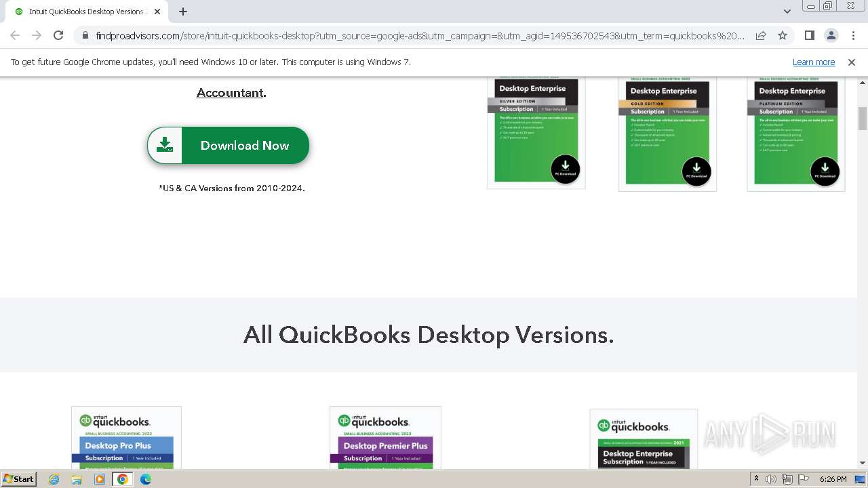Open the clock showing 6:26 PM
This screenshot has height=488, width=868.
tap(833, 479)
